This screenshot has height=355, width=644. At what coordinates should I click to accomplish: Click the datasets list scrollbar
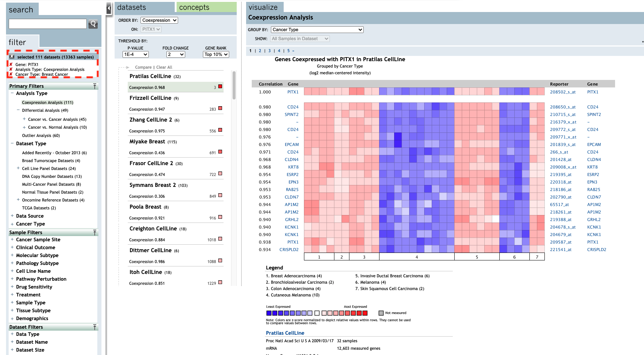click(x=234, y=85)
